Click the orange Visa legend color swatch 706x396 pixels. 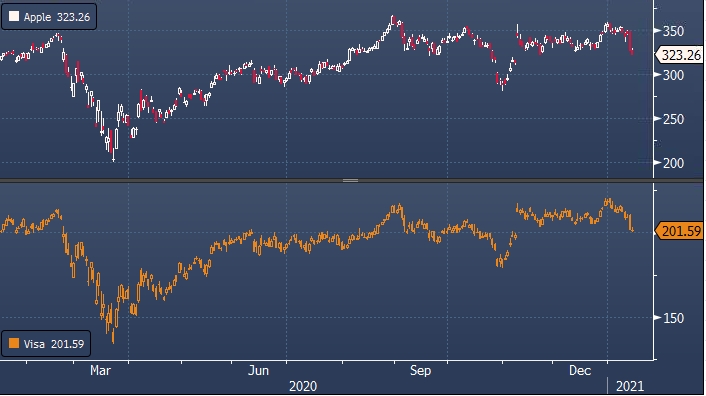[x=14, y=344]
